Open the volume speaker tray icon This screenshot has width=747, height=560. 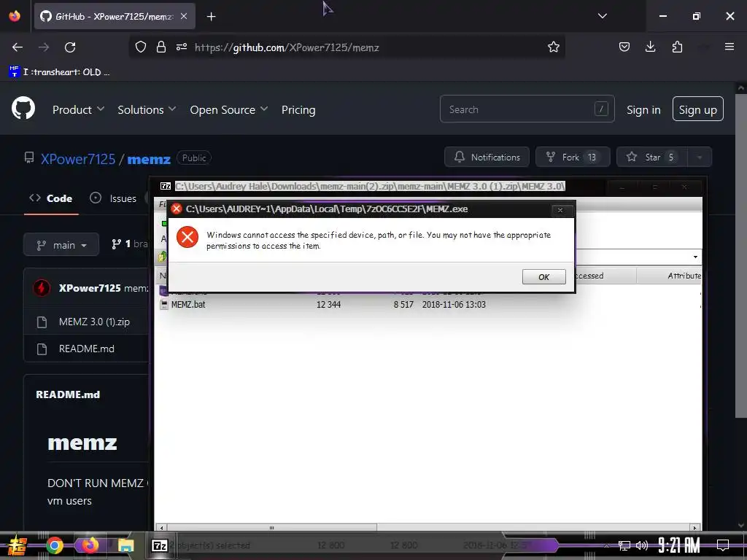[642, 545]
